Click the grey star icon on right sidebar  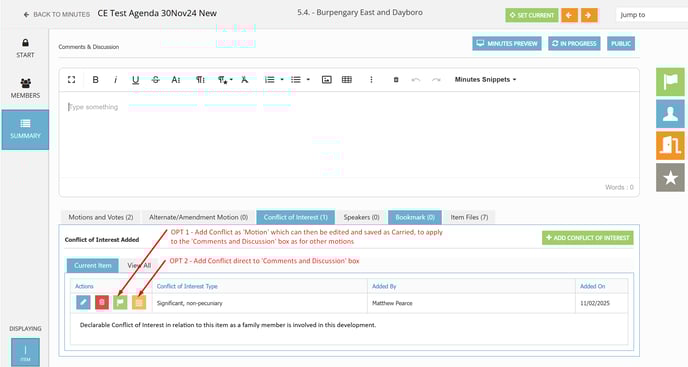point(670,177)
